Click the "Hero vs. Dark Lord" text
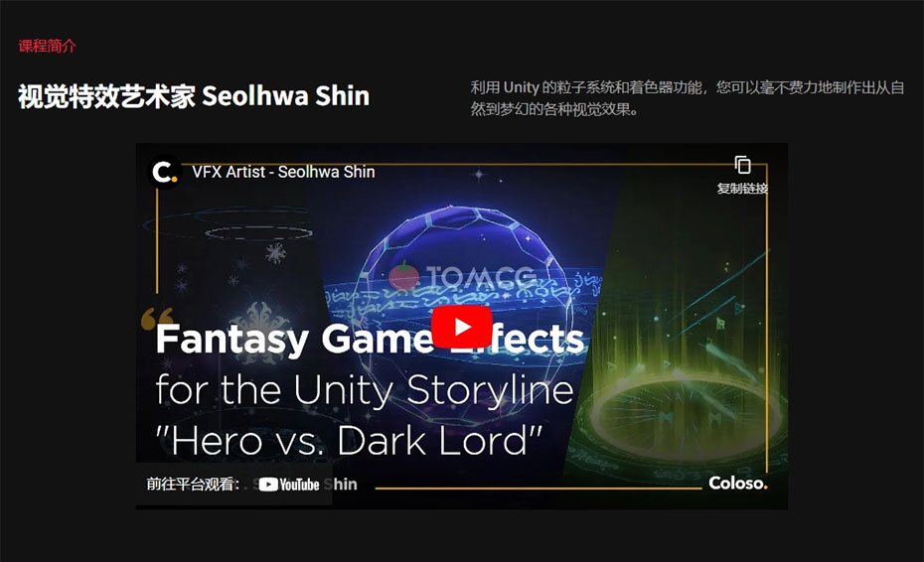Image resolution: width=924 pixels, height=562 pixels. click(349, 441)
